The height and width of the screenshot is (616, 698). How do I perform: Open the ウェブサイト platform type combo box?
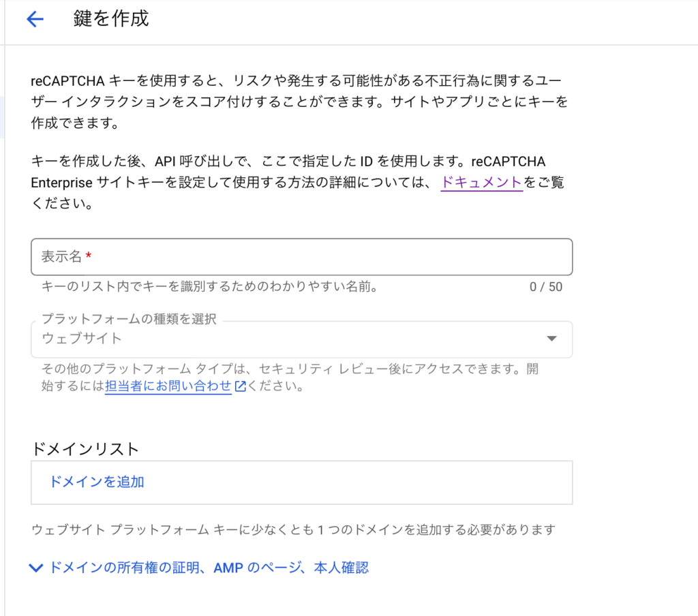286,339
